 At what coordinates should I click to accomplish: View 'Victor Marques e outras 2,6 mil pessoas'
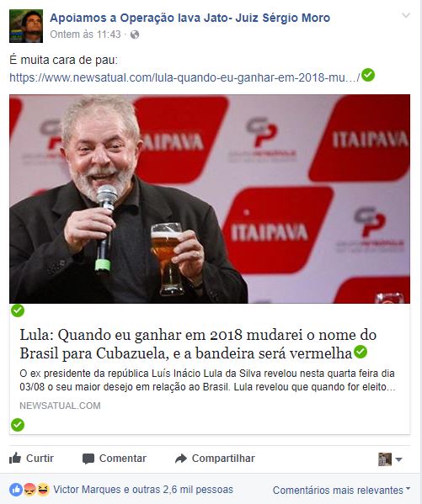coord(143,490)
